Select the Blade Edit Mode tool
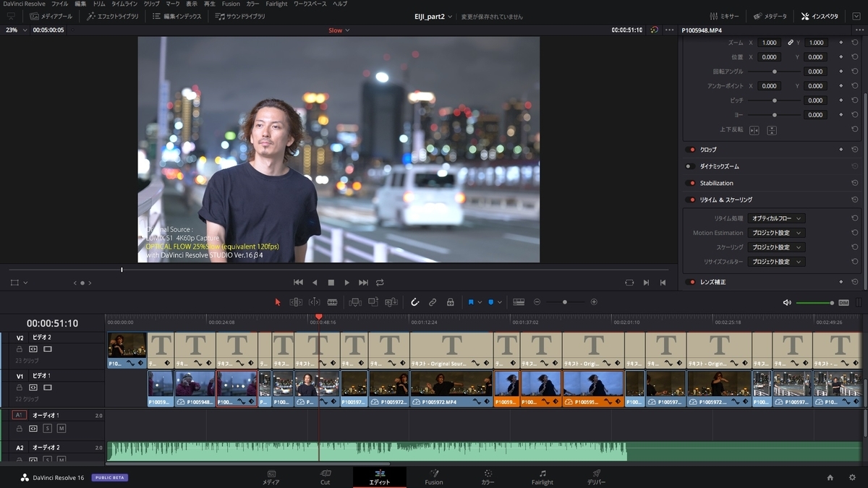The image size is (868, 488). (x=332, y=302)
